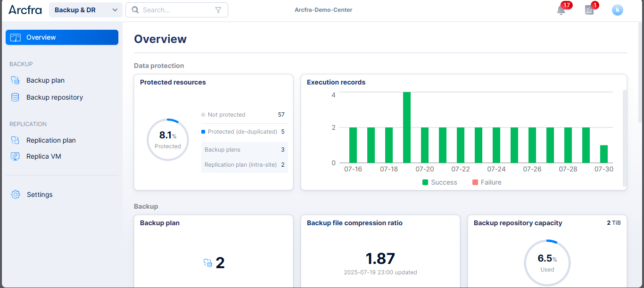
Task: Click the Replication plan sidebar icon
Action: 15,140
